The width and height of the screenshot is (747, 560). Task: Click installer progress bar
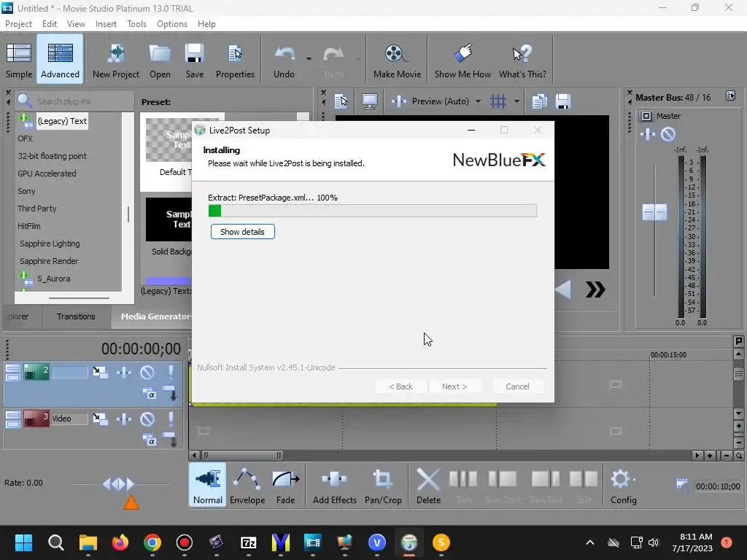coord(373,211)
